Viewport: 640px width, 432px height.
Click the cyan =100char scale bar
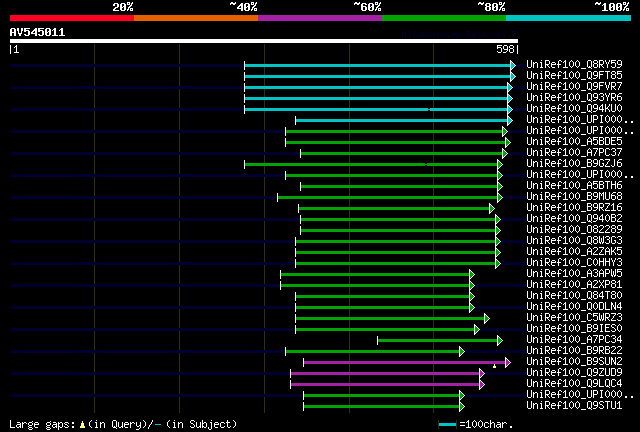point(447,425)
